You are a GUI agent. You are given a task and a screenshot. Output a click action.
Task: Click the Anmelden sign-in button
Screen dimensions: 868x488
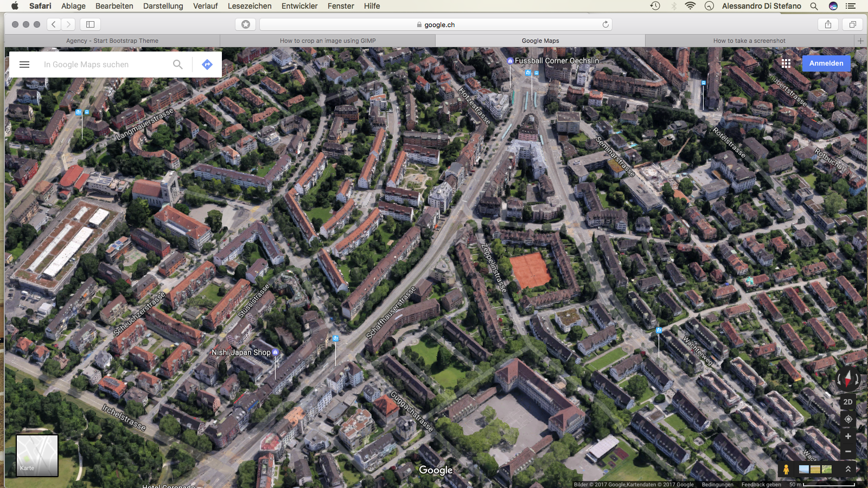(826, 63)
